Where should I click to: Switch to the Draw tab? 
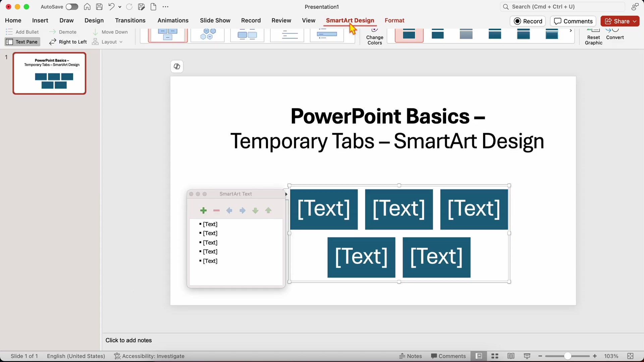coord(66,20)
